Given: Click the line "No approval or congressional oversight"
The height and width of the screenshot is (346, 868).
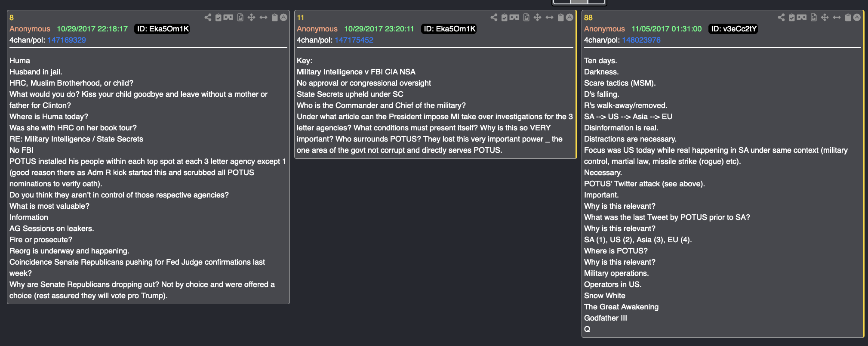Looking at the screenshot, I should point(364,83).
